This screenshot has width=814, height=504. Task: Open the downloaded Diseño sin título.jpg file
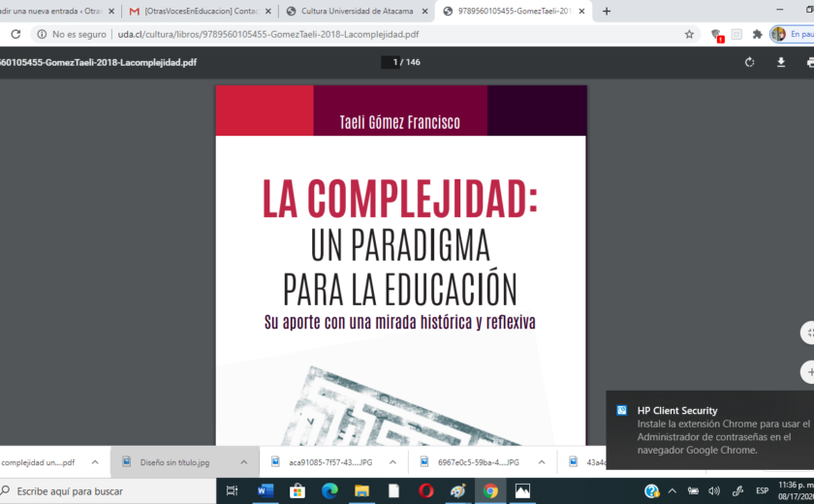[x=172, y=462]
